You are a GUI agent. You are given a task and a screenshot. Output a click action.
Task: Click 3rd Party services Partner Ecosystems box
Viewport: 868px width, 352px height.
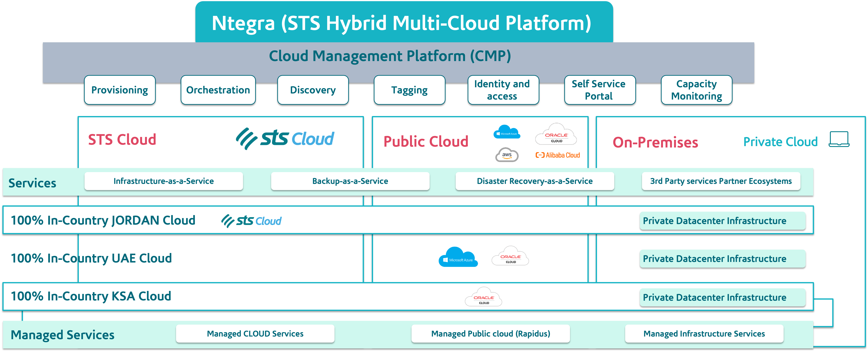click(721, 181)
